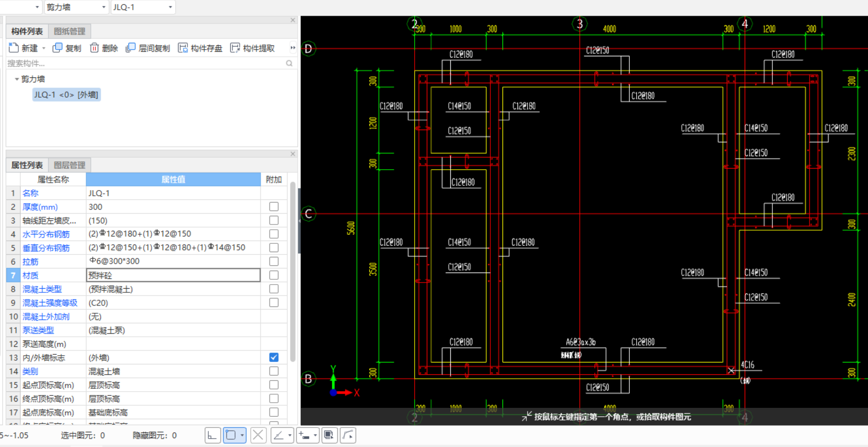Image resolution: width=868 pixels, height=447 pixels.
Task: Click axis bubble C in drawing
Action: pos(309,214)
